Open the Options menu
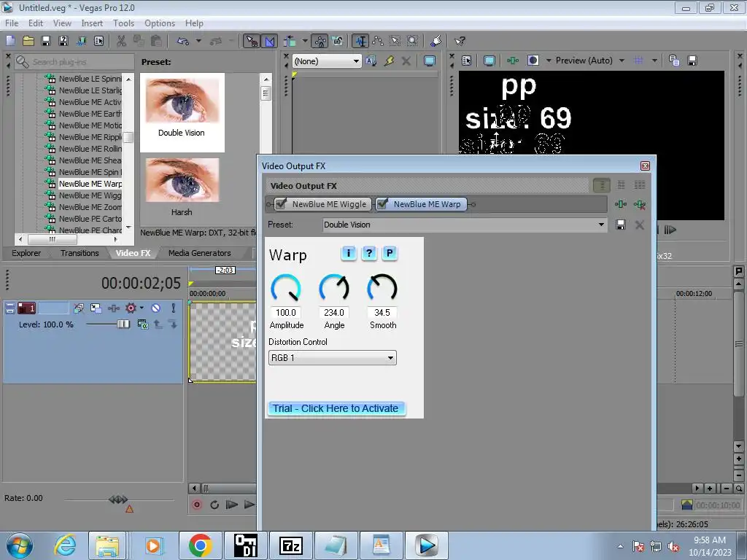747x560 pixels. point(160,23)
